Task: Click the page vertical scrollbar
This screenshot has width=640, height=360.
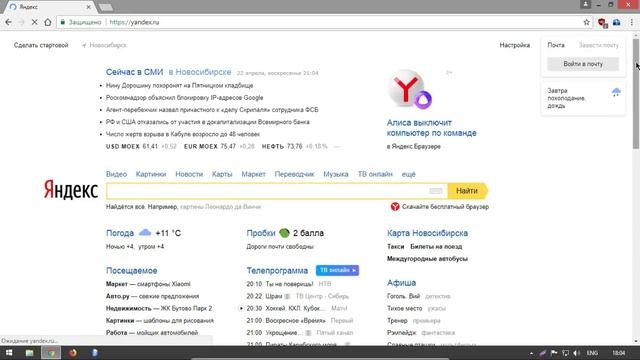Action: (636, 94)
